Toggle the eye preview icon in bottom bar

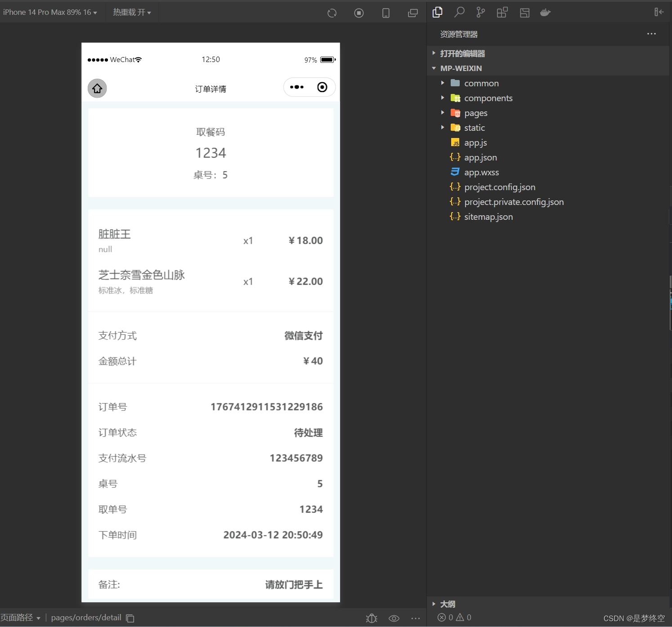394,618
